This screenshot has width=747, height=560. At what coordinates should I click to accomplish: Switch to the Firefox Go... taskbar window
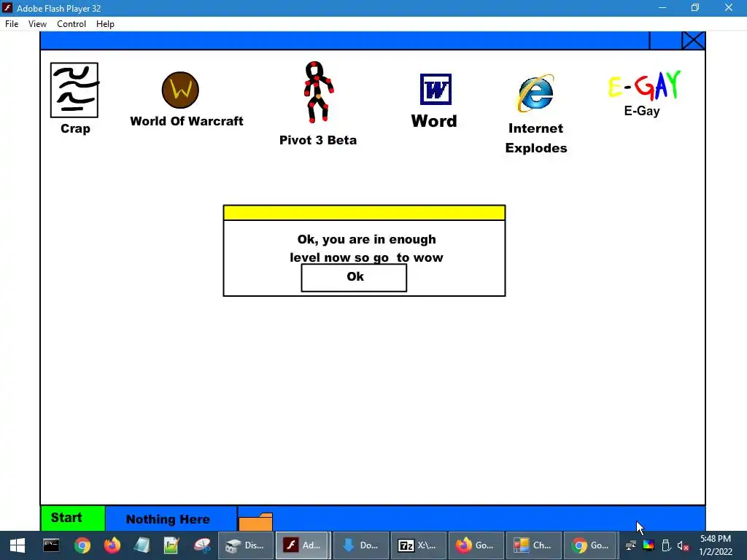pos(476,545)
